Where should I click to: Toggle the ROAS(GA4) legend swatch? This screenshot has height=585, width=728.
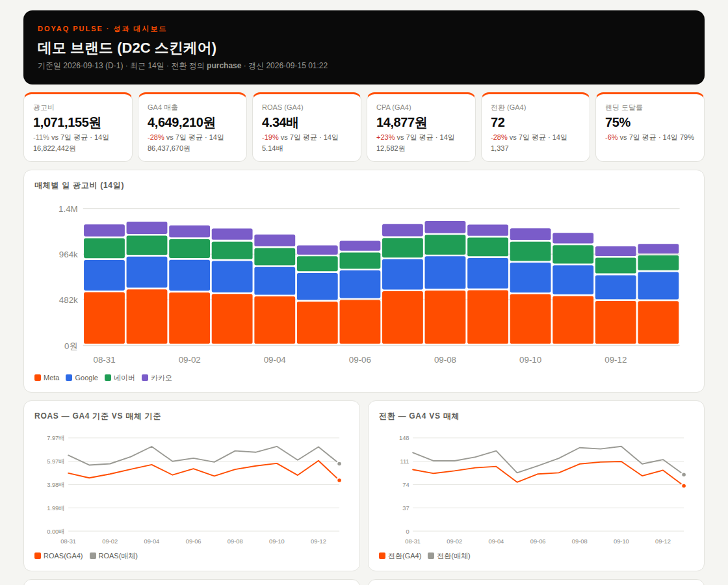(x=38, y=556)
